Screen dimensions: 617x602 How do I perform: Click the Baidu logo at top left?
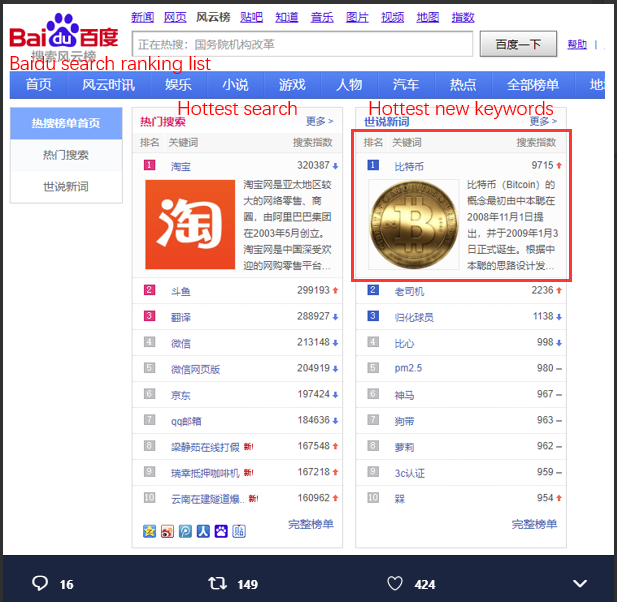click(64, 31)
